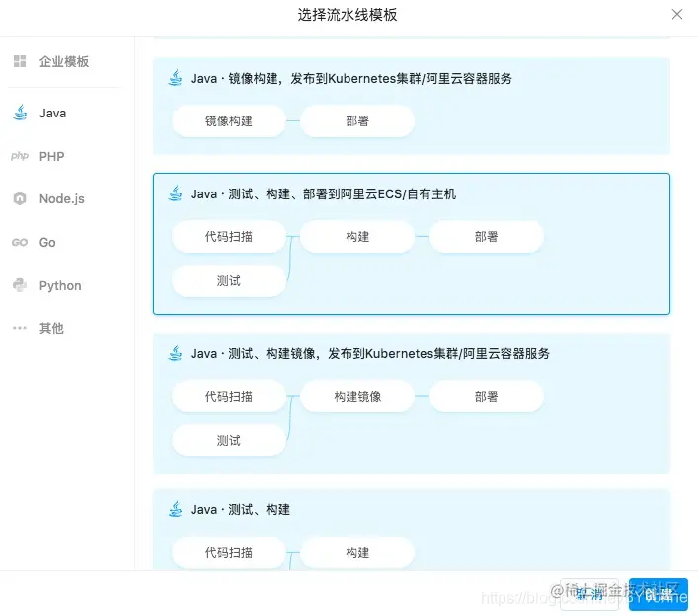Close the pipeline template dialog
This screenshot has width=698, height=616.
pyautogui.click(x=676, y=14)
